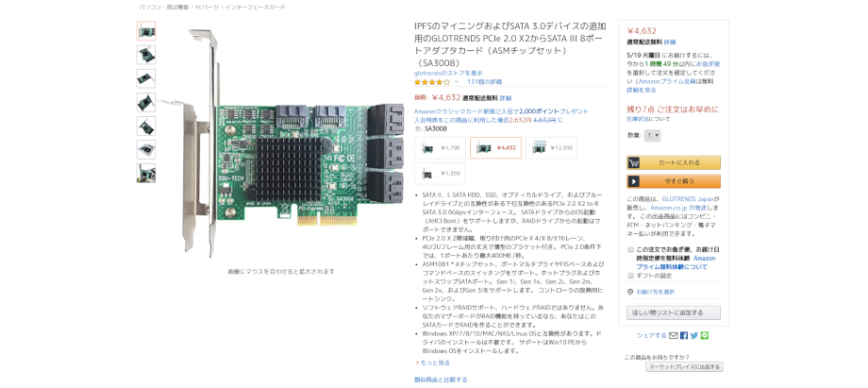
Task: Select delivery address pin icon お届け先を選択
Action: coord(630,292)
